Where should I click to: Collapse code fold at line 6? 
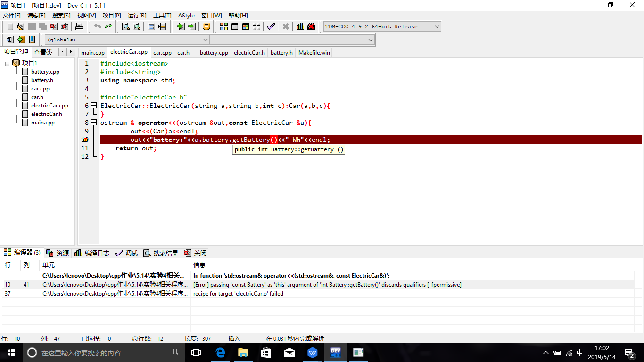93,106
